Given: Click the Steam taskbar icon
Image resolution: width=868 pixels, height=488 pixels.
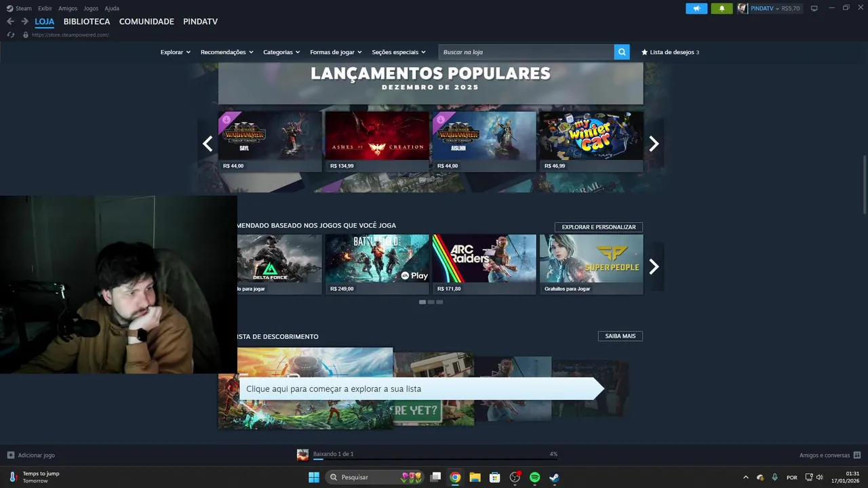Looking at the screenshot, I should (554, 477).
